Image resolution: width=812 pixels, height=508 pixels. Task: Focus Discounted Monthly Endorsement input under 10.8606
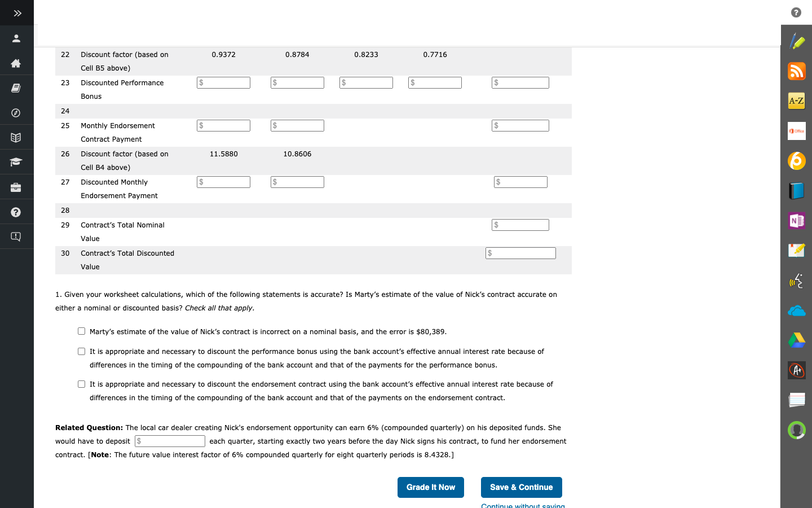point(297,182)
